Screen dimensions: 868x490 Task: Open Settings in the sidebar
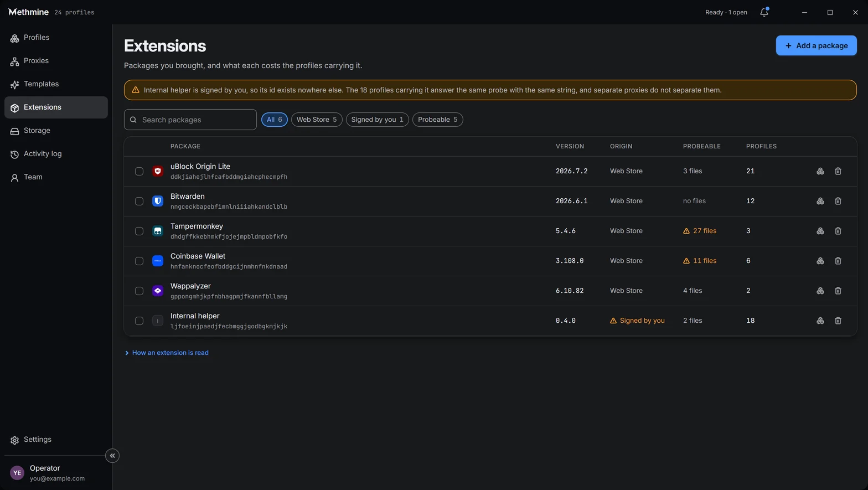pyautogui.click(x=56, y=440)
